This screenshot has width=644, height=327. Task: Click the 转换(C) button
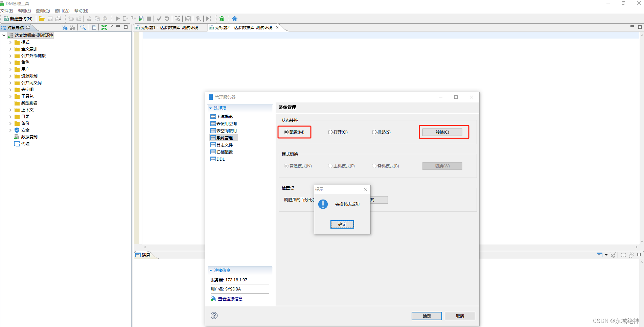click(442, 132)
